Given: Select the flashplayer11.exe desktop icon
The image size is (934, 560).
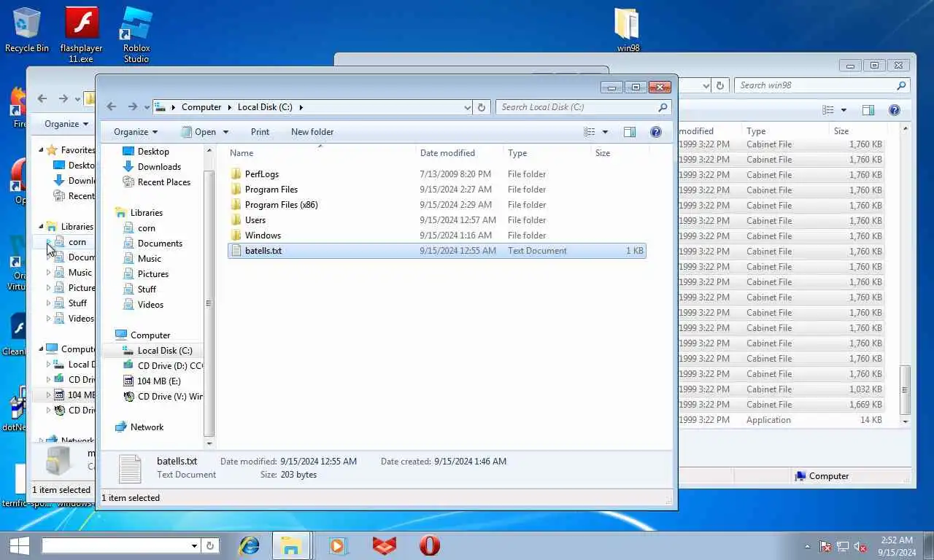Looking at the screenshot, I should 81,34.
